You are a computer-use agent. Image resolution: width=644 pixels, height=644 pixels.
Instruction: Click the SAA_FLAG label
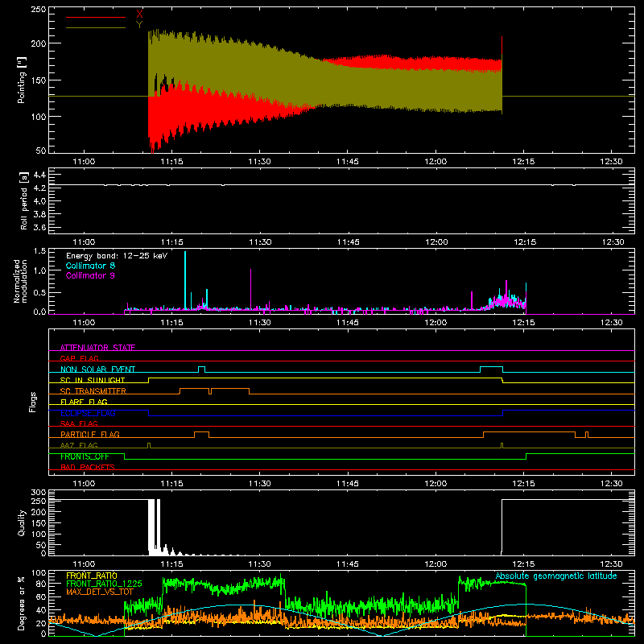79,423
